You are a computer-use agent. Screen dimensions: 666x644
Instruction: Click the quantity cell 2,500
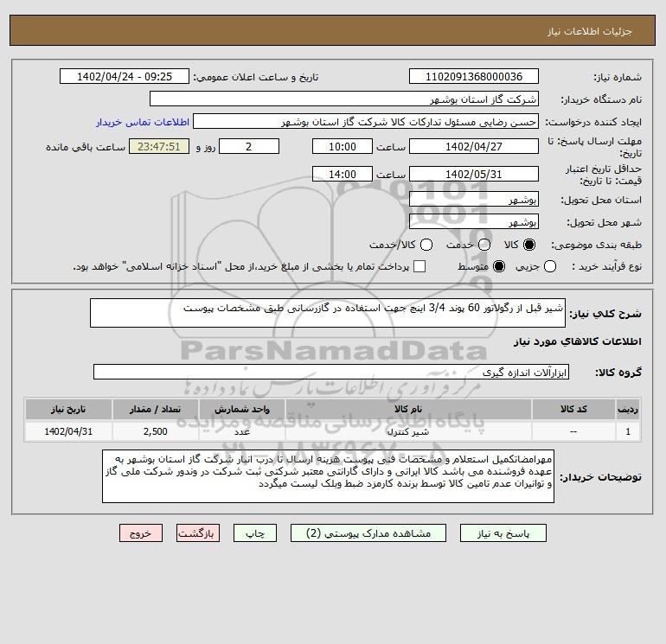click(155, 431)
